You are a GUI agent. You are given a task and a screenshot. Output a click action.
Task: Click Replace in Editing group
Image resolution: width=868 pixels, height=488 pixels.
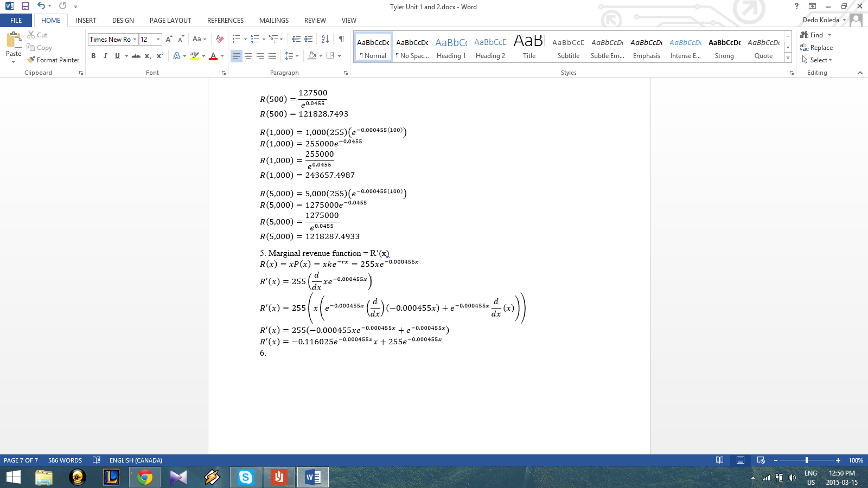tap(816, 48)
